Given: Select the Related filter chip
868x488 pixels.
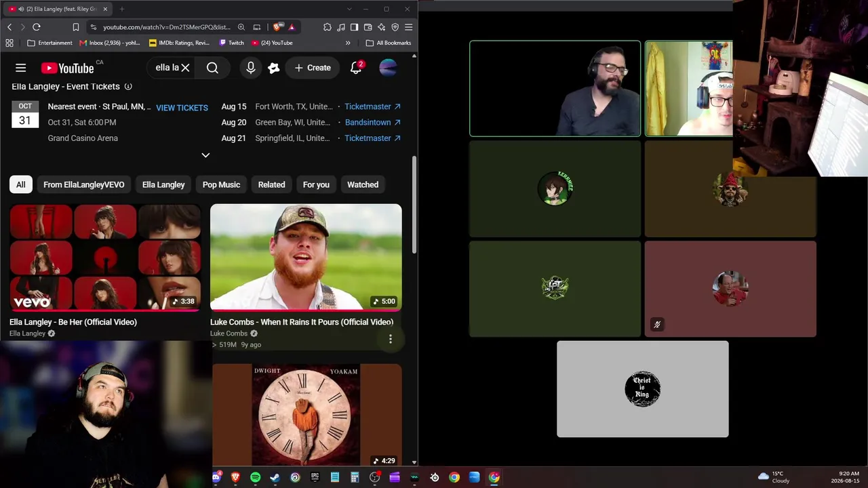Looking at the screenshot, I should point(271,184).
